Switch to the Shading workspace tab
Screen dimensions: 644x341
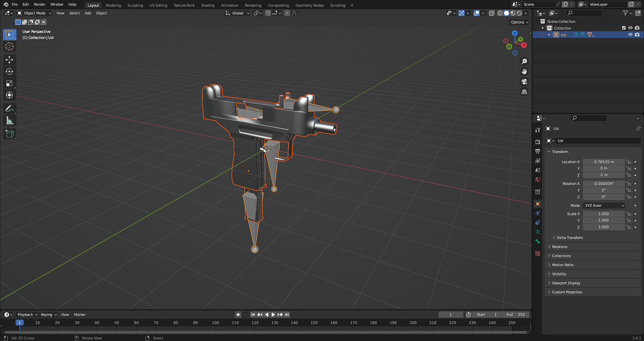coord(208,5)
